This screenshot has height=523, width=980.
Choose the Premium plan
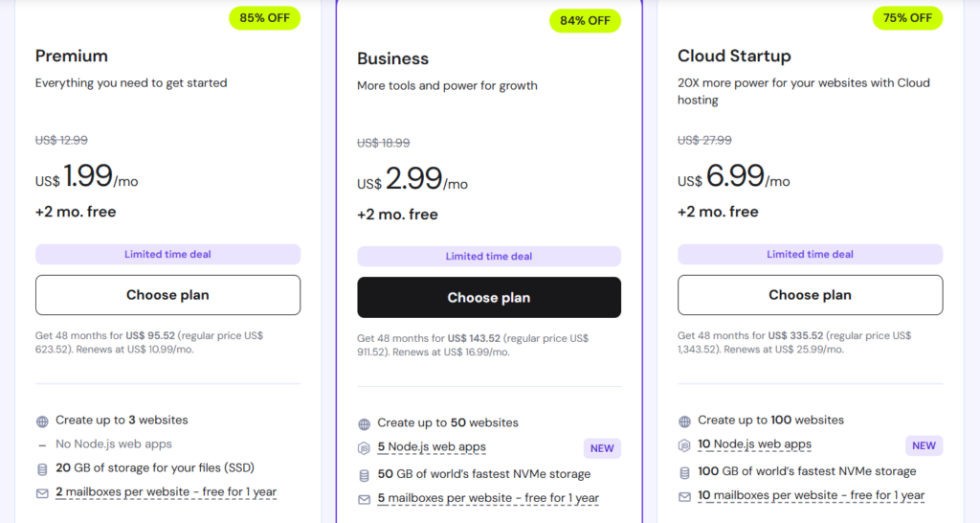click(x=167, y=295)
